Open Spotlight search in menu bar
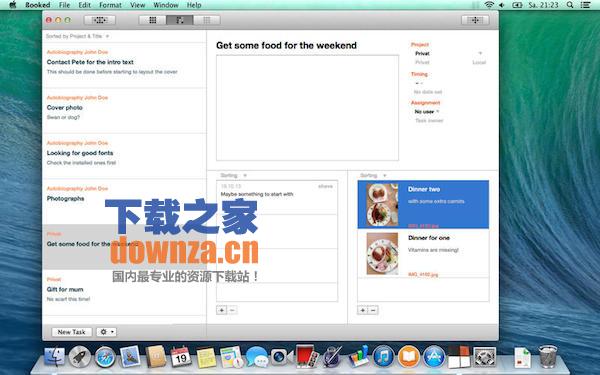 point(570,5)
